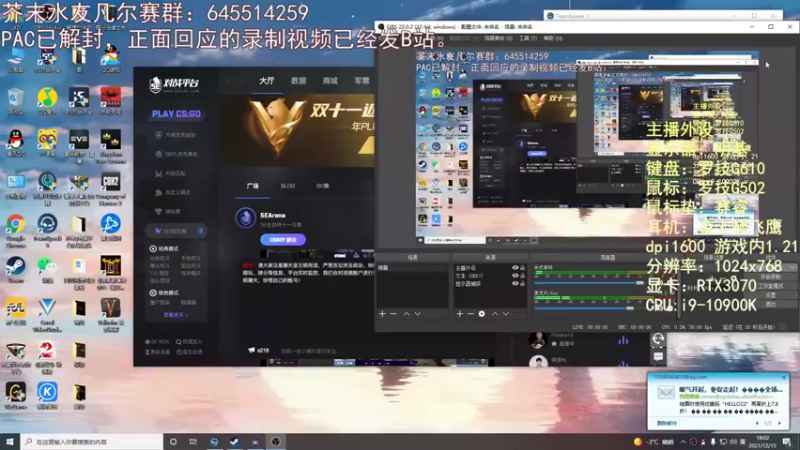Open the notification center icon
Image resolution: width=800 pixels, height=450 pixels.
click(786, 442)
